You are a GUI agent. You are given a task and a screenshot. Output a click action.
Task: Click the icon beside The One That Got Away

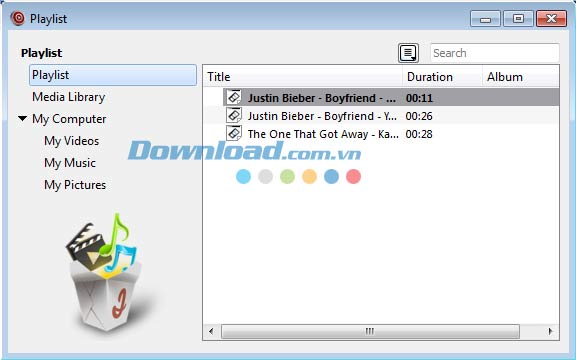(234, 133)
